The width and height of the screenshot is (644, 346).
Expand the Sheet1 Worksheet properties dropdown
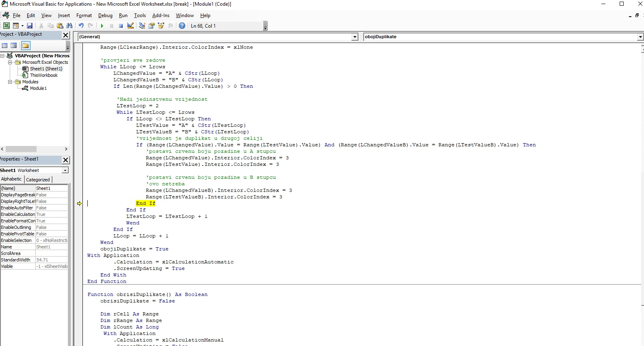[x=65, y=170]
